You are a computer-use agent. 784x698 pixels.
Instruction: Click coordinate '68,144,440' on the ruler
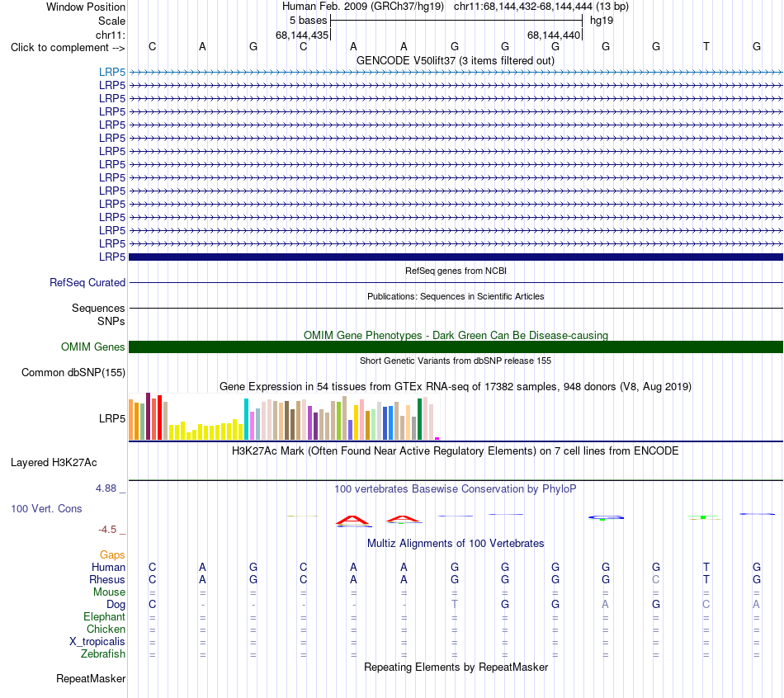(x=554, y=35)
